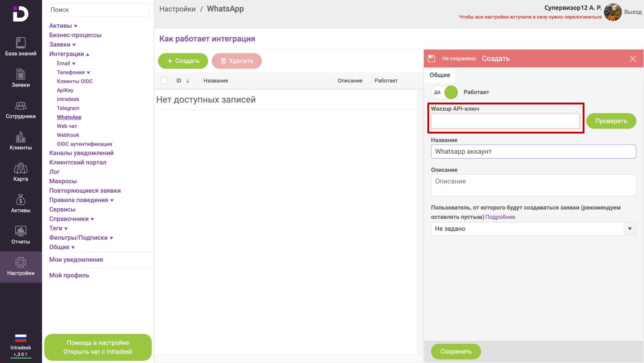Open ApiKey integration settings
This screenshot has height=363, width=644.
click(65, 90)
